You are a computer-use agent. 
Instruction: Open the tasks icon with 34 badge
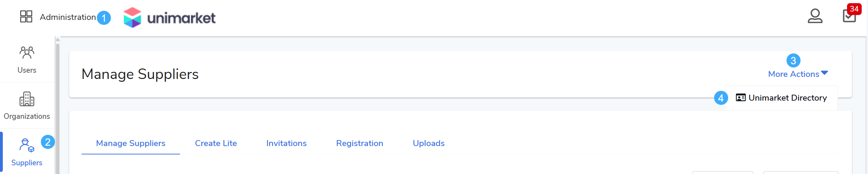click(x=849, y=16)
